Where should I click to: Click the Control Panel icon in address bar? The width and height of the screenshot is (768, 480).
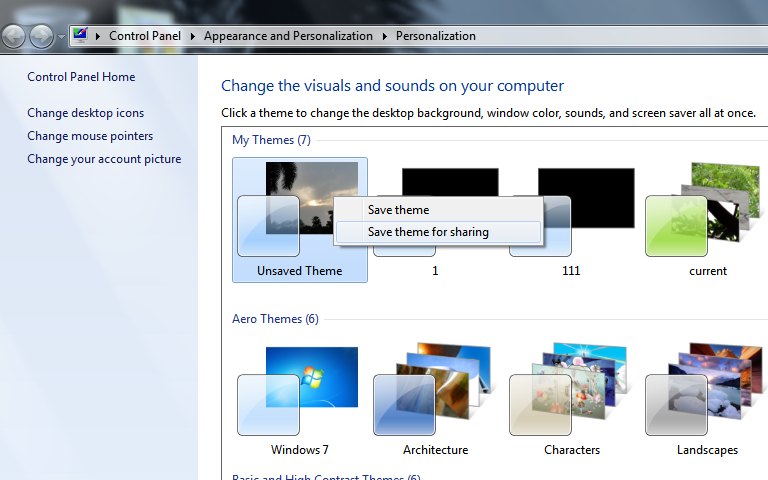point(80,36)
